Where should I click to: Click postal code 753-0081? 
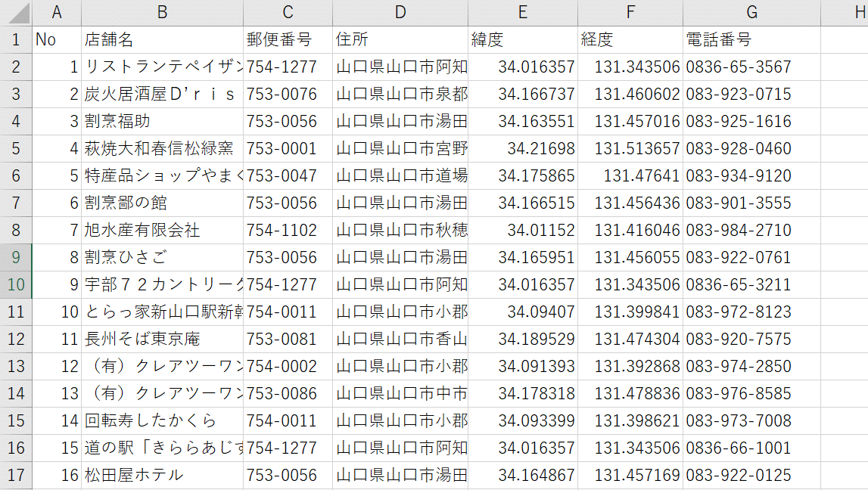288,339
